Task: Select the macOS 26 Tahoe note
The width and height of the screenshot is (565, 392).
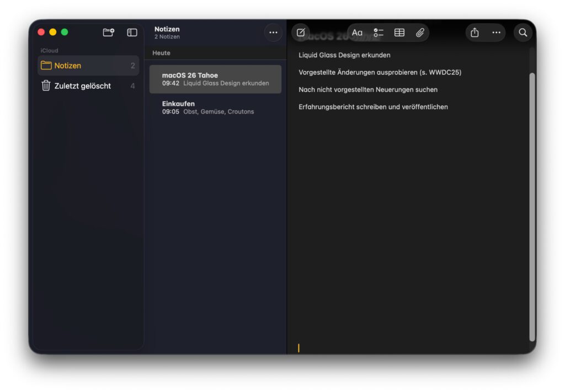Action: [x=215, y=79]
